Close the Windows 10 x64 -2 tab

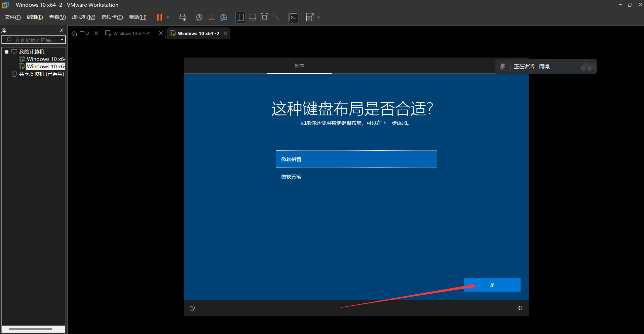[x=225, y=33]
